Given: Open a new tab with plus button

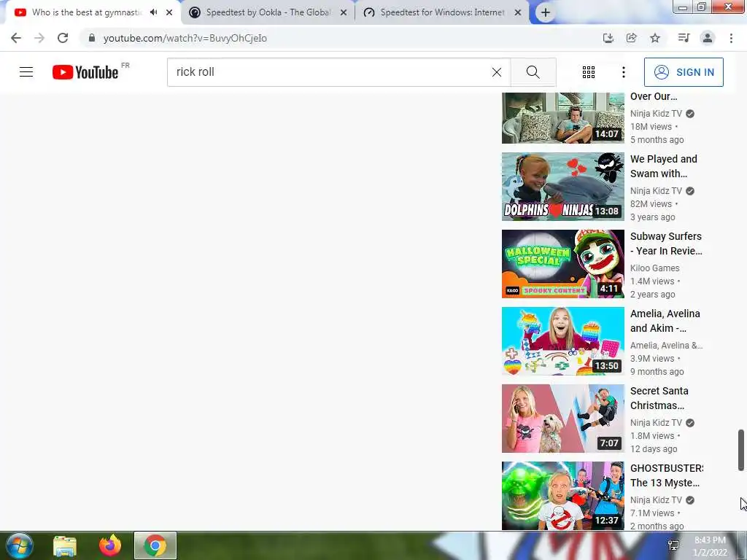Looking at the screenshot, I should coord(546,12).
